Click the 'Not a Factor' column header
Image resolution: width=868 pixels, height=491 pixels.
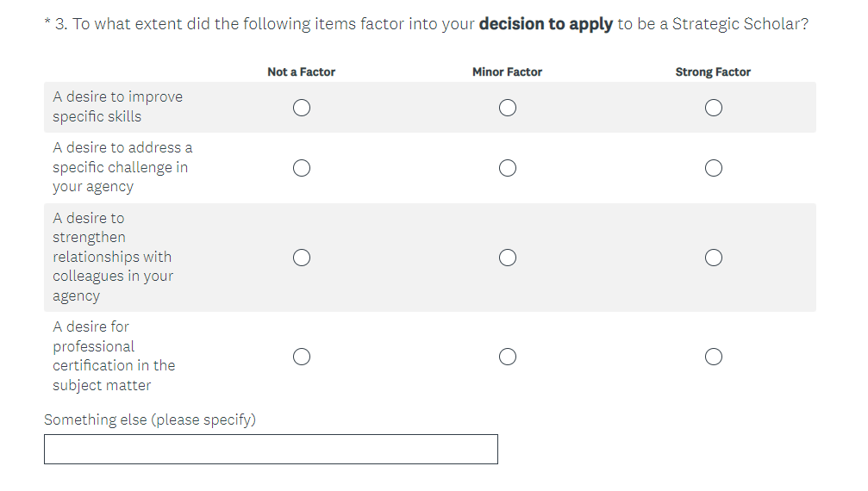(x=301, y=72)
